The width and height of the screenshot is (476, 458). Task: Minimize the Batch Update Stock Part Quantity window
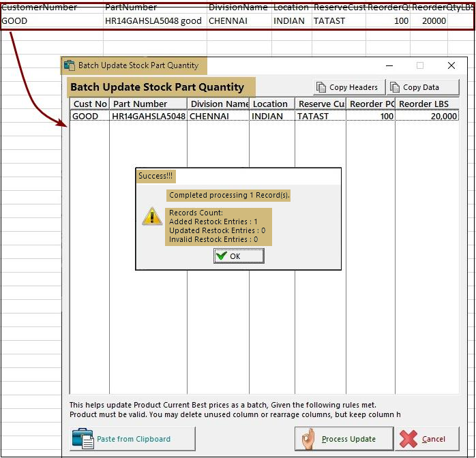(389, 65)
